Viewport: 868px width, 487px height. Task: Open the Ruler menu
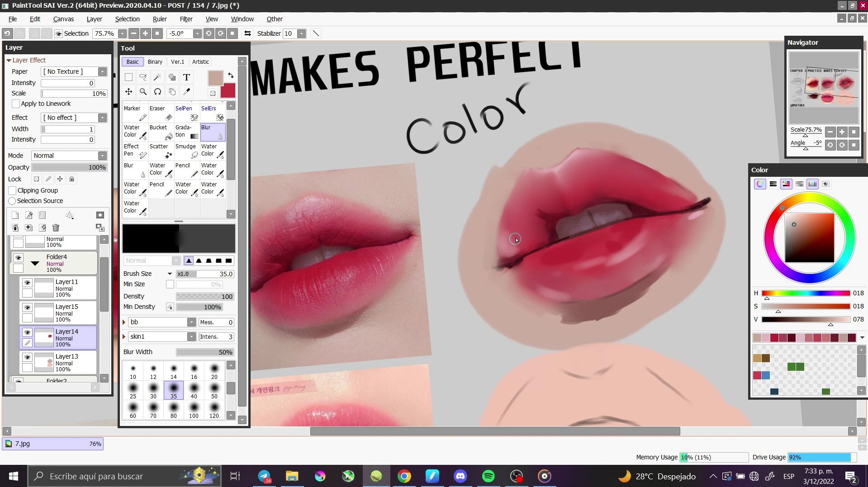coord(160,19)
